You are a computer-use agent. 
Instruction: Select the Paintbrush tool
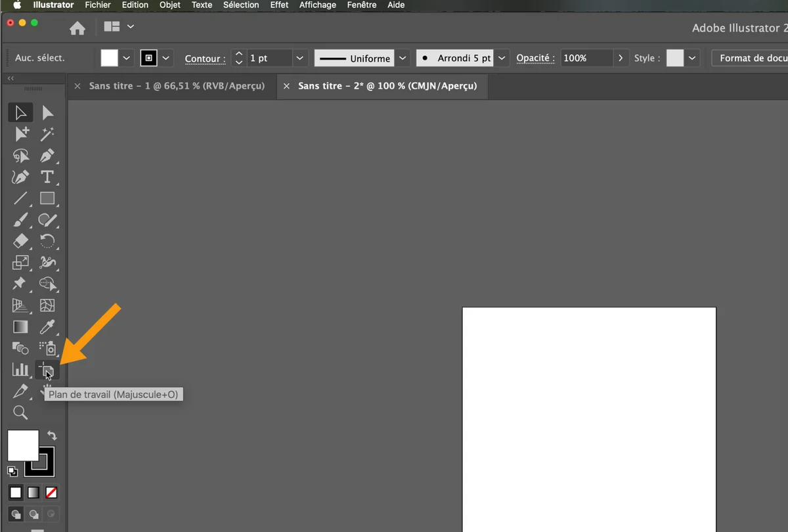tap(20, 219)
